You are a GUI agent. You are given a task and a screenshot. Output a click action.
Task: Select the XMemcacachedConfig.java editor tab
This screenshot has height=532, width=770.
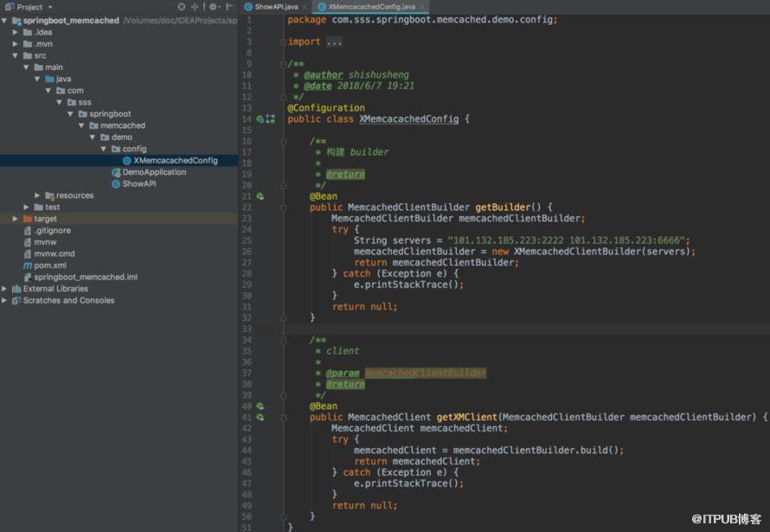point(371,7)
